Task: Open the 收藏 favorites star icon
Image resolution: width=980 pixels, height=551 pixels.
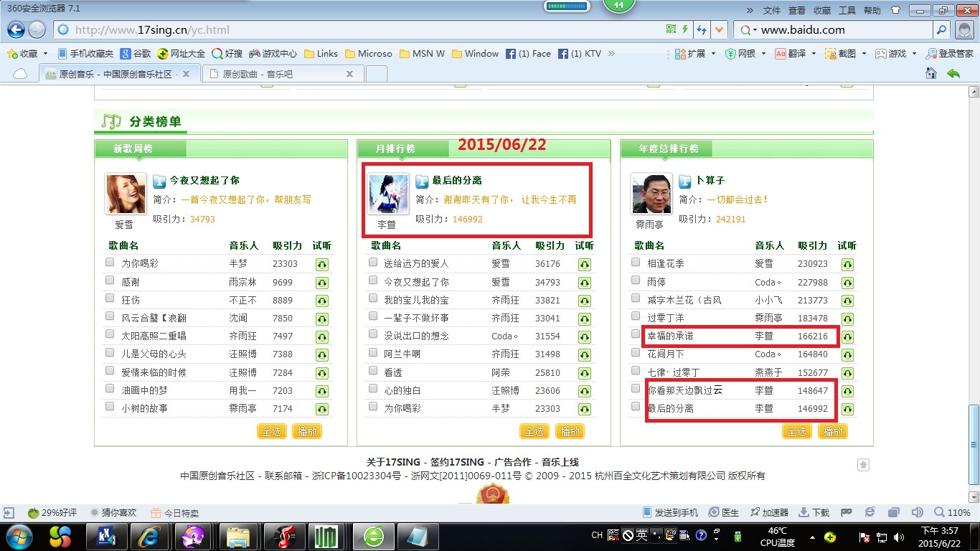Action: pyautogui.click(x=12, y=54)
